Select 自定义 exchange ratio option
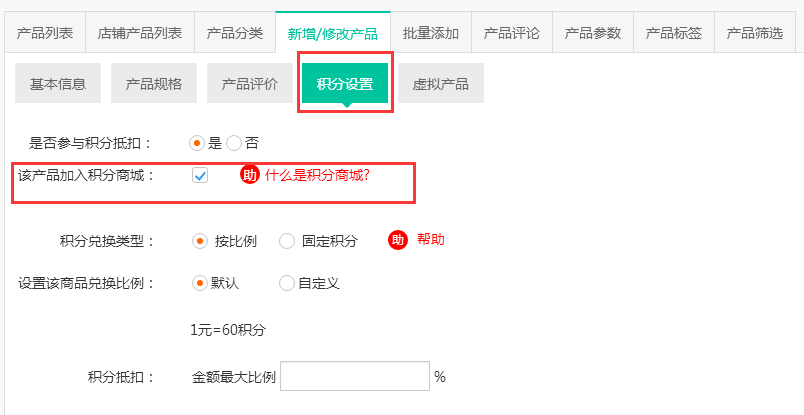This screenshot has height=415, width=804. [287, 283]
